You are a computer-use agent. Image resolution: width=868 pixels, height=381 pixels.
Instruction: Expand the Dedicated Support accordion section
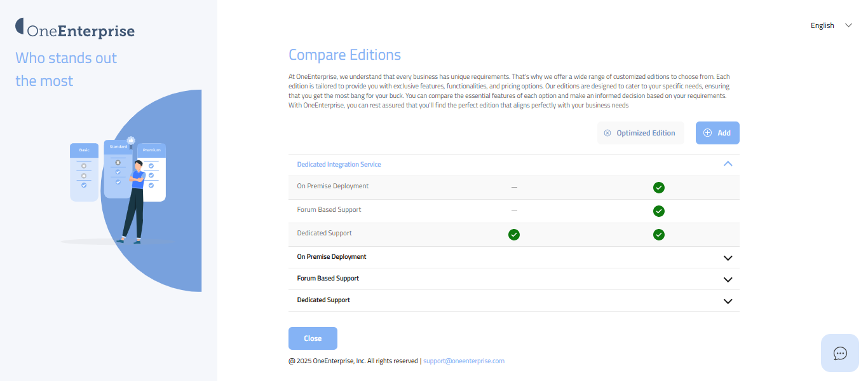point(728,301)
